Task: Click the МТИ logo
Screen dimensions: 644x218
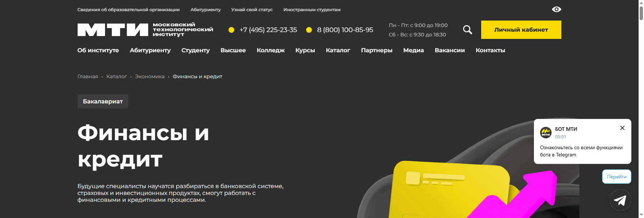Action: point(145,30)
